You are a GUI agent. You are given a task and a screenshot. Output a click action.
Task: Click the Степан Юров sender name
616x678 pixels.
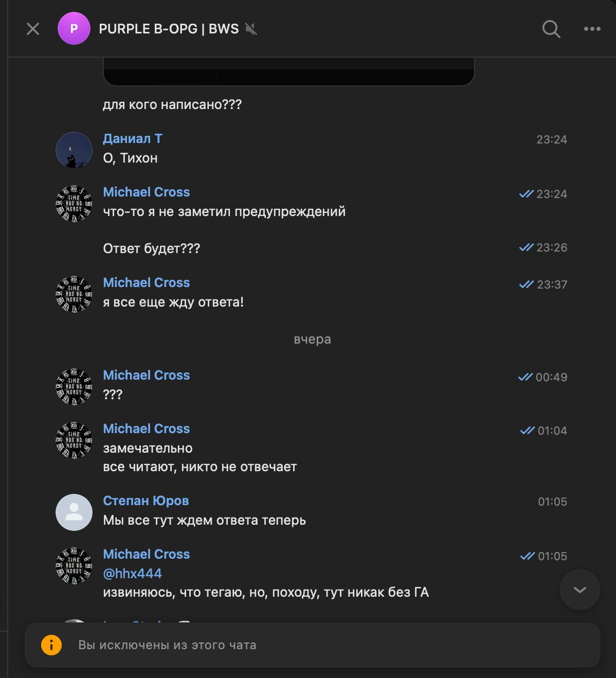pyautogui.click(x=146, y=501)
